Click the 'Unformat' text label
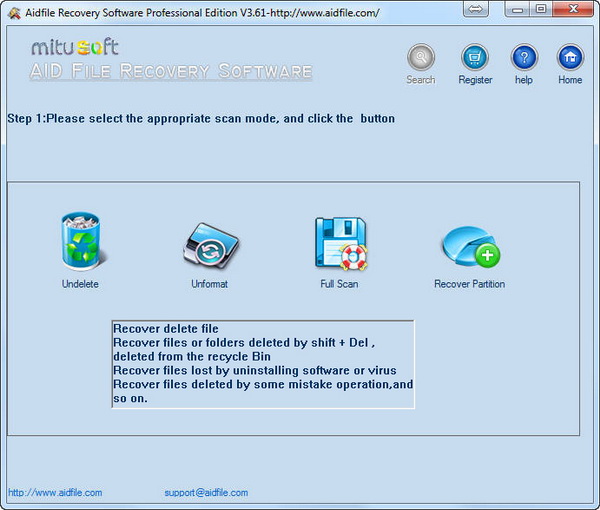The image size is (600, 510). (210, 284)
